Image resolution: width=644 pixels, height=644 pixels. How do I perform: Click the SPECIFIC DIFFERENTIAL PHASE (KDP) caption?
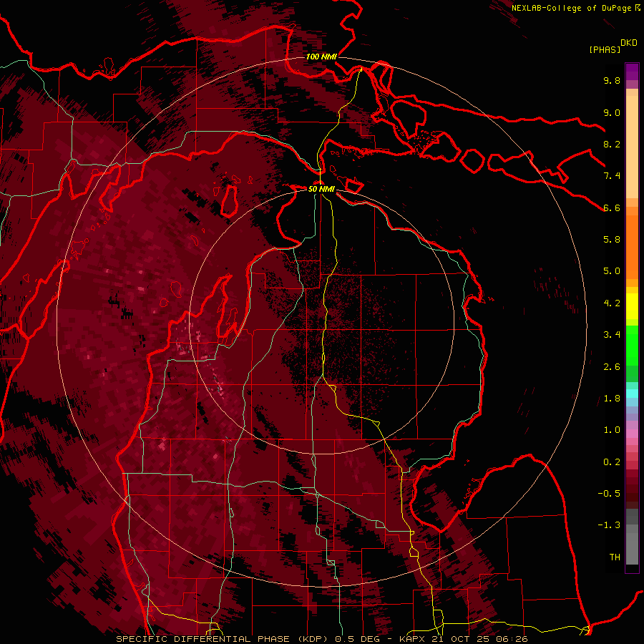223,639
